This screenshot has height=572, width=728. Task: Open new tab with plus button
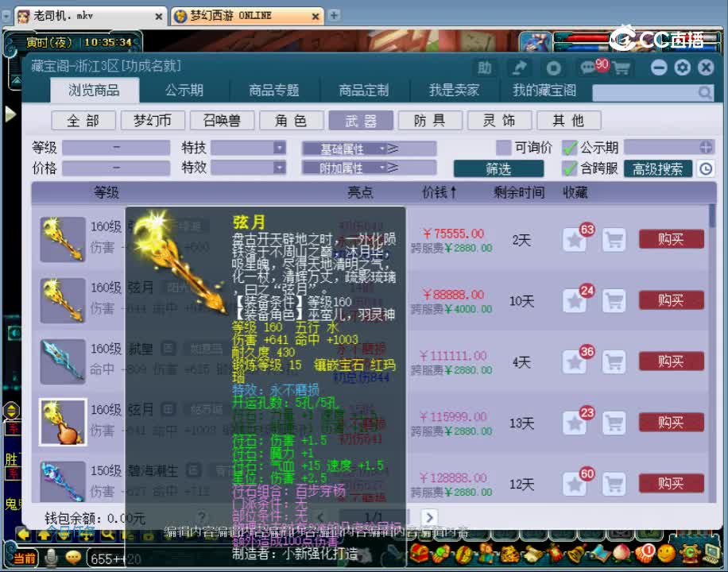333,15
